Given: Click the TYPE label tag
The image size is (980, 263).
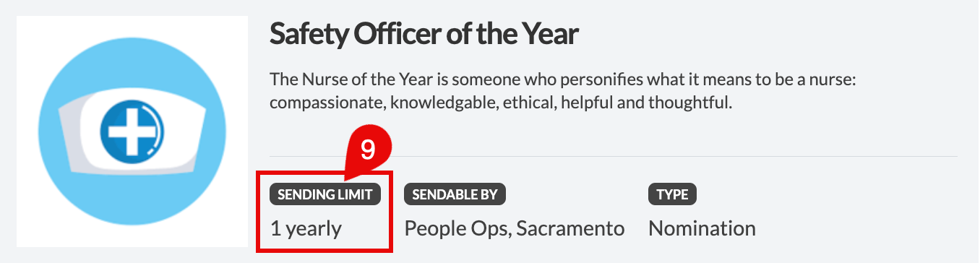Looking at the screenshot, I should pos(673,194).
